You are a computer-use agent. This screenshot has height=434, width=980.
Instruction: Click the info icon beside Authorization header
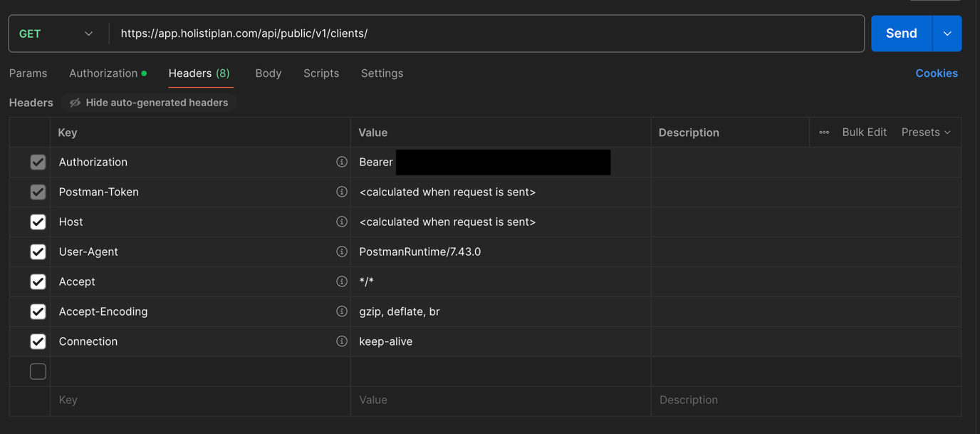(342, 162)
